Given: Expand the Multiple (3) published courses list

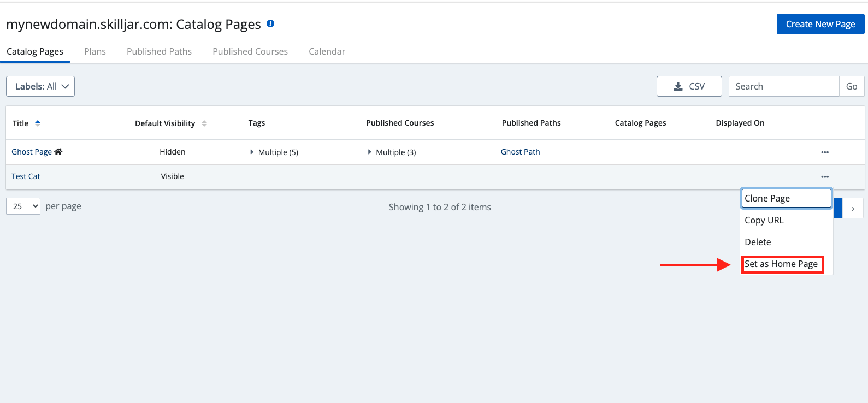Looking at the screenshot, I should point(370,152).
